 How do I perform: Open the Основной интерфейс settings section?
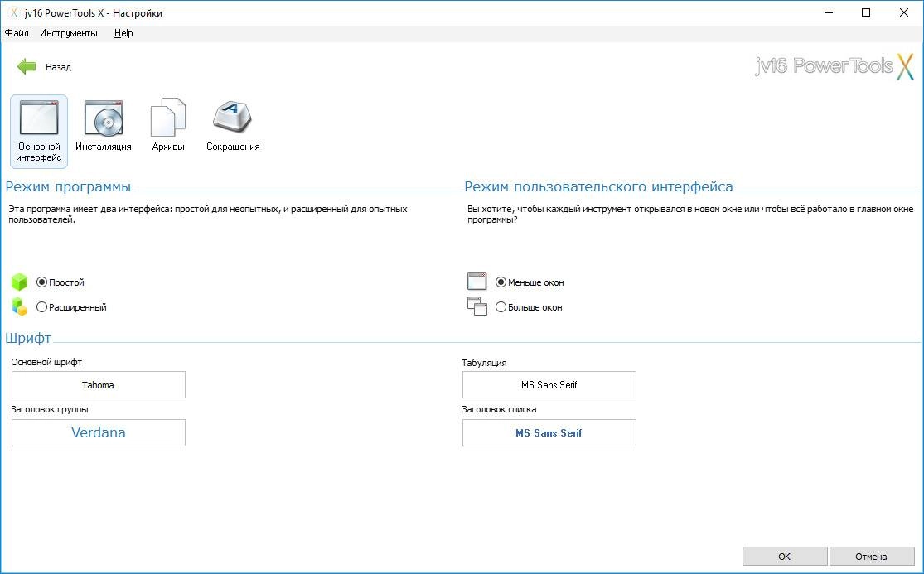39,132
